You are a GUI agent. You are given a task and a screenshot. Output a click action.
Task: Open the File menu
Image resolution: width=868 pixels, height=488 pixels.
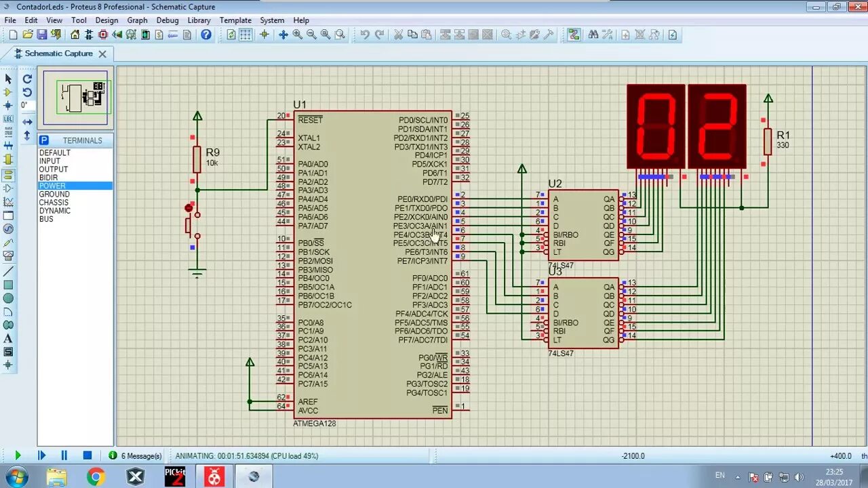click(10, 20)
